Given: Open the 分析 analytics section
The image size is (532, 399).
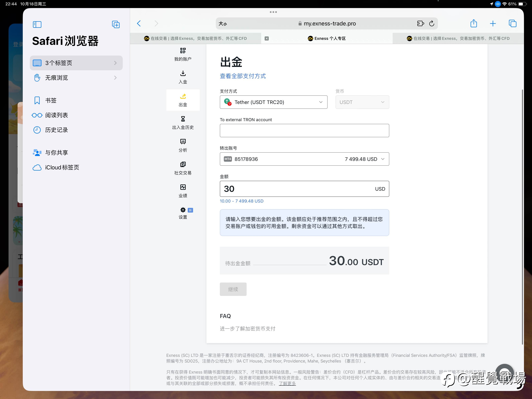Looking at the screenshot, I should click(x=183, y=146).
